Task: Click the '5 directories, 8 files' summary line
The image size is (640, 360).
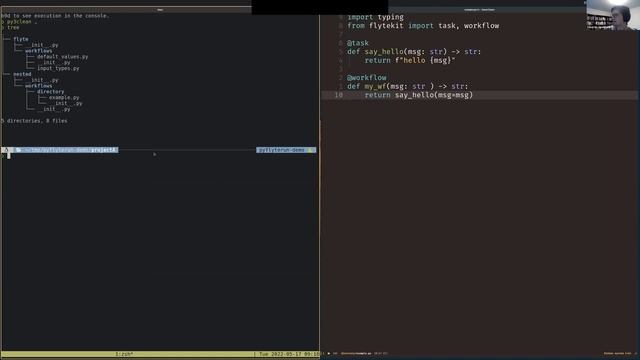Action: pyautogui.click(x=34, y=121)
